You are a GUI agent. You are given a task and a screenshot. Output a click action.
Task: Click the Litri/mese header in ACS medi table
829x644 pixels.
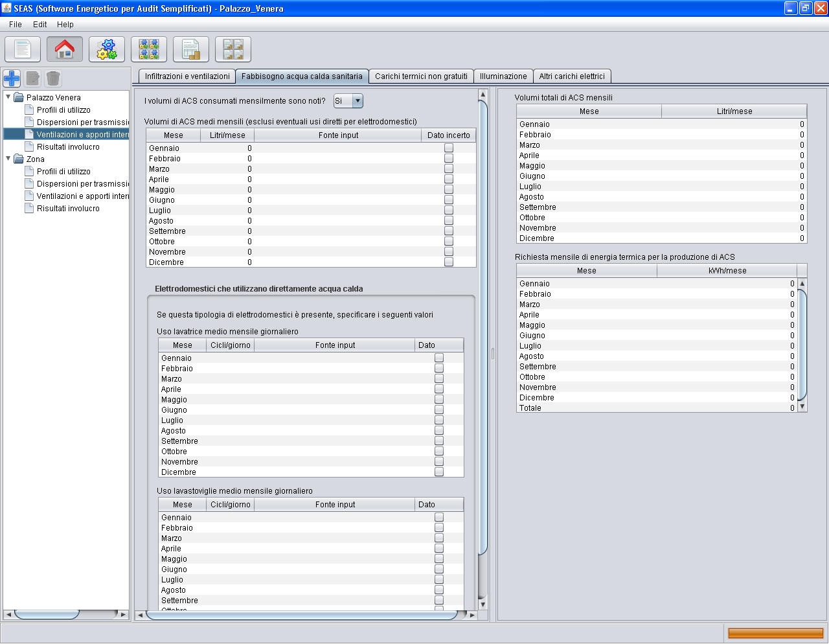pyautogui.click(x=227, y=135)
